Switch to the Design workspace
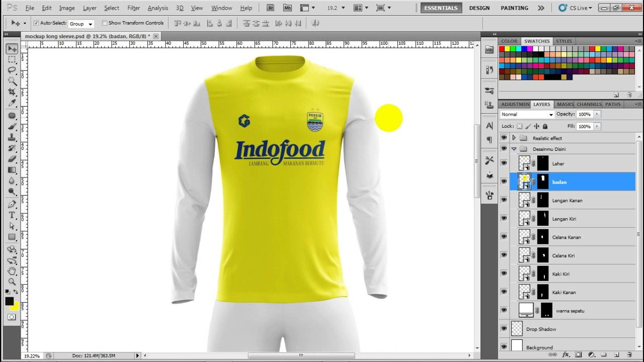The image size is (644, 362). click(x=479, y=8)
